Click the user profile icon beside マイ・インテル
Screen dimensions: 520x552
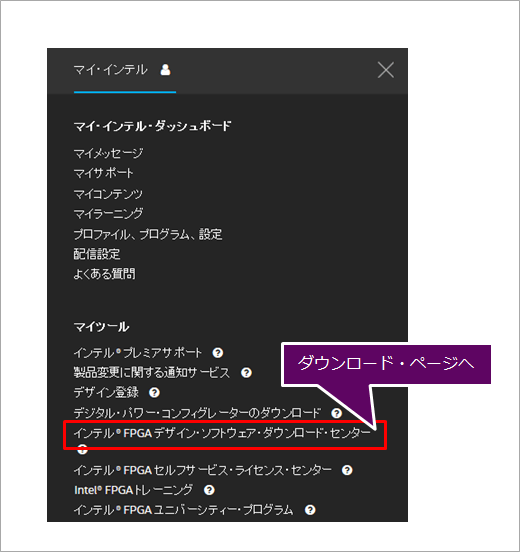(x=165, y=70)
